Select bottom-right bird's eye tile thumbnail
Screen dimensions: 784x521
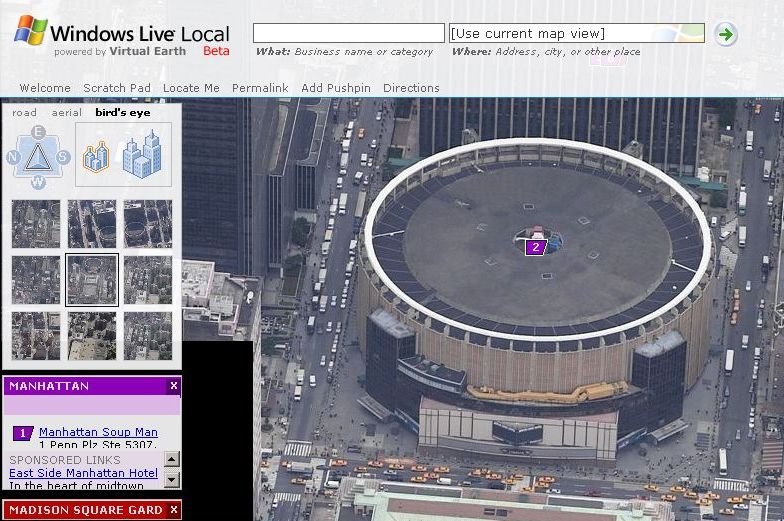[x=148, y=336]
